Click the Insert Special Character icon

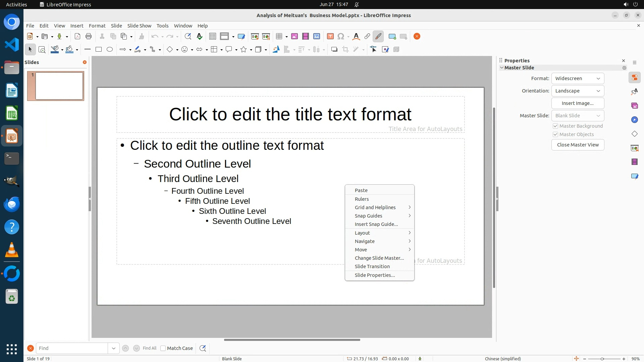click(340, 37)
